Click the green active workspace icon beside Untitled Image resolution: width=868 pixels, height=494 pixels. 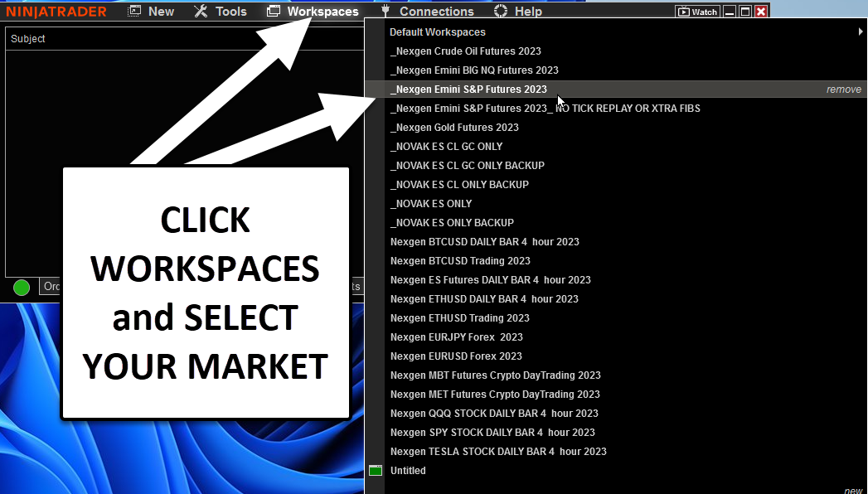click(x=376, y=471)
